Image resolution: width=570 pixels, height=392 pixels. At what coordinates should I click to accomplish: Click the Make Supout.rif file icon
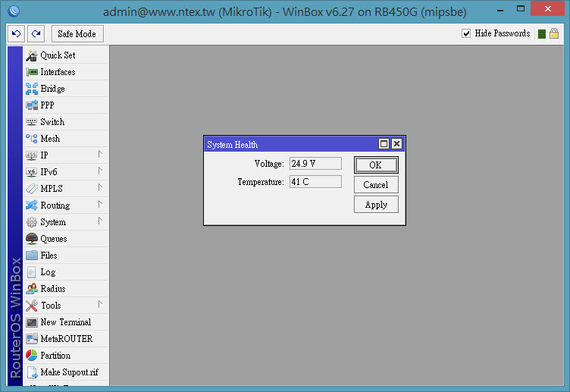pos(32,372)
